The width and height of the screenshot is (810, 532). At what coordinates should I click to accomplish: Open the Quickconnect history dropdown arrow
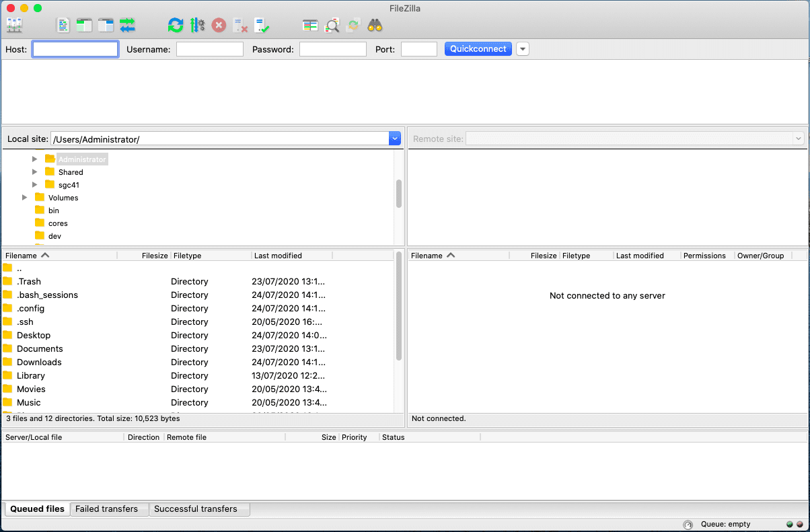(523, 49)
